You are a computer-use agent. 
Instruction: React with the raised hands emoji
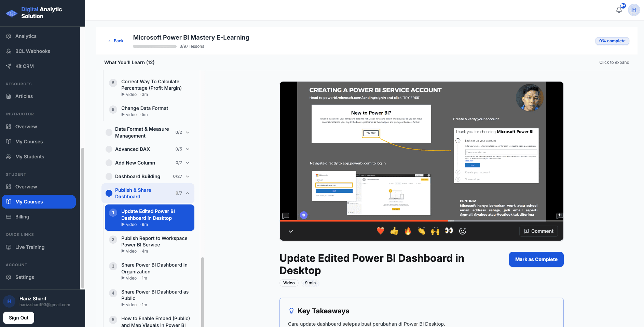click(435, 231)
